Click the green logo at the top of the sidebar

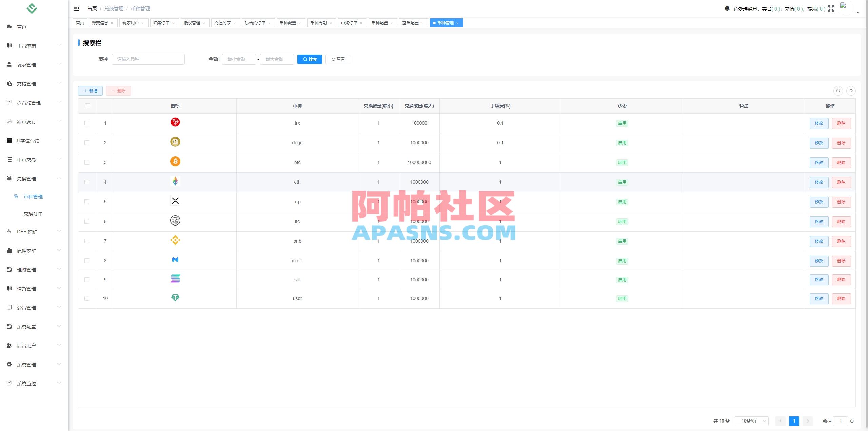[x=32, y=8]
